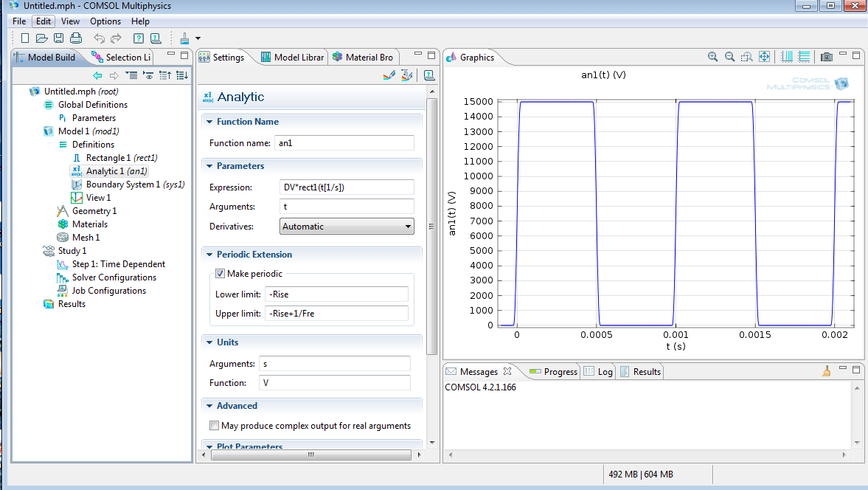This screenshot has height=490, width=868.
Task: Click the clear brush icon in the main toolbar
Action: click(x=185, y=38)
